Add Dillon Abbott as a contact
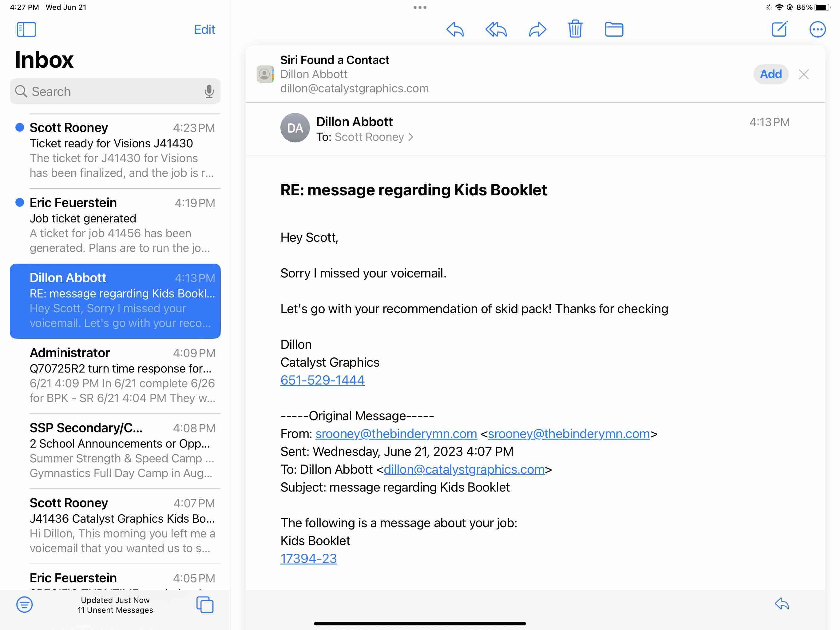The image size is (840, 630). click(x=771, y=74)
